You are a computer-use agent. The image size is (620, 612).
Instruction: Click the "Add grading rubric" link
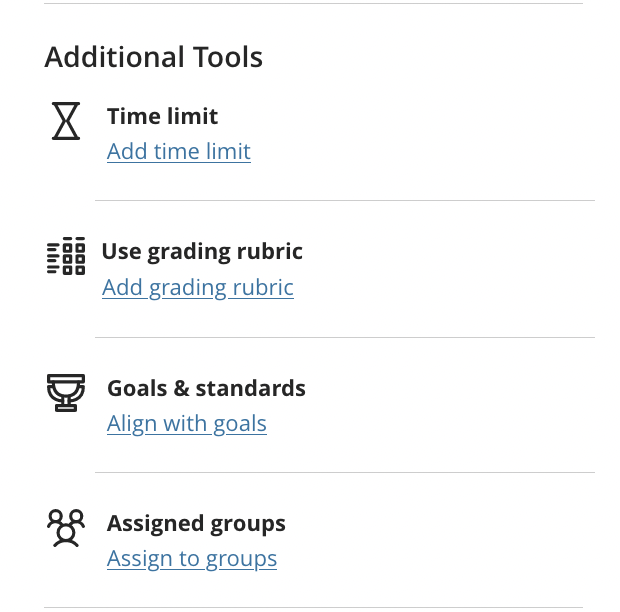pyautogui.click(x=197, y=288)
